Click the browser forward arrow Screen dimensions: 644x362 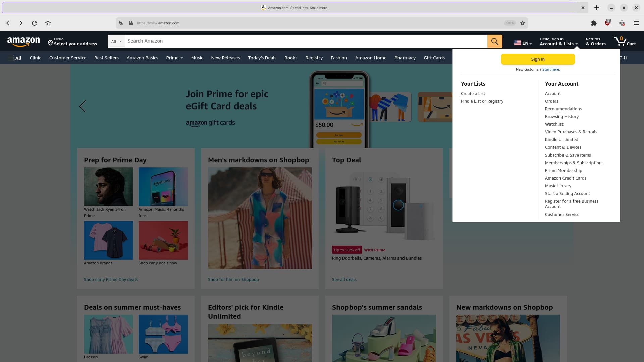pos(21,23)
